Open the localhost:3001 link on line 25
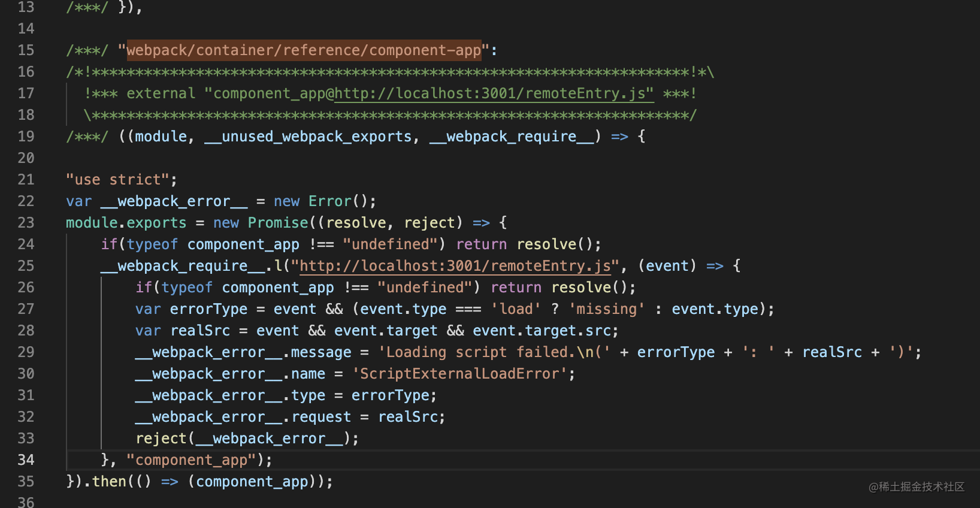980x508 pixels. click(455, 266)
